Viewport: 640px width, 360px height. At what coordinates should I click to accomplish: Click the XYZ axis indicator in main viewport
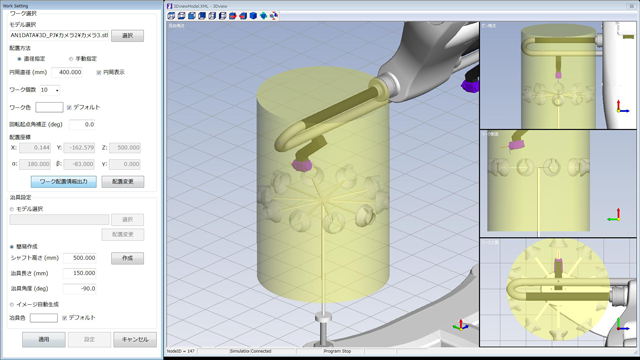[x=461, y=325]
